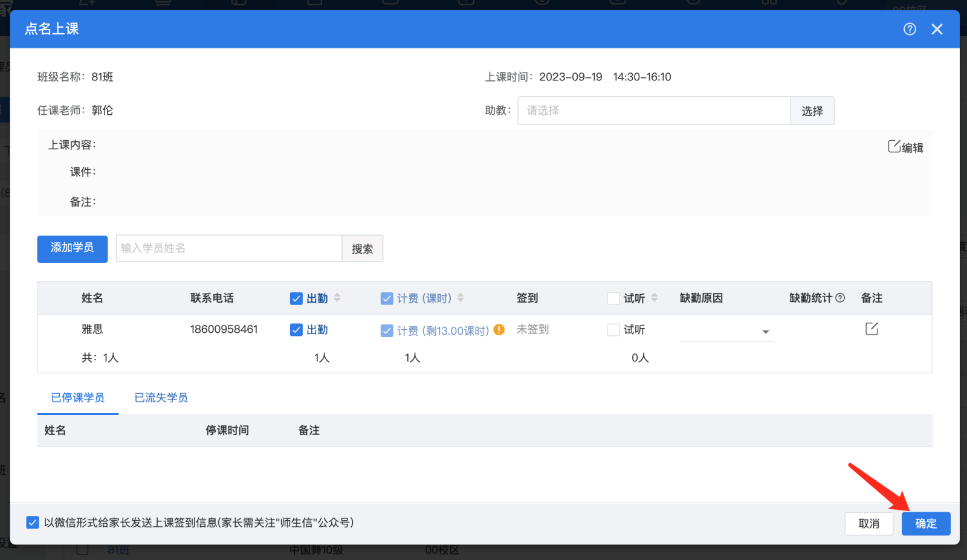This screenshot has height=560, width=967.
Task: Click 选择 to pick an assistant teacher
Action: coord(812,111)
